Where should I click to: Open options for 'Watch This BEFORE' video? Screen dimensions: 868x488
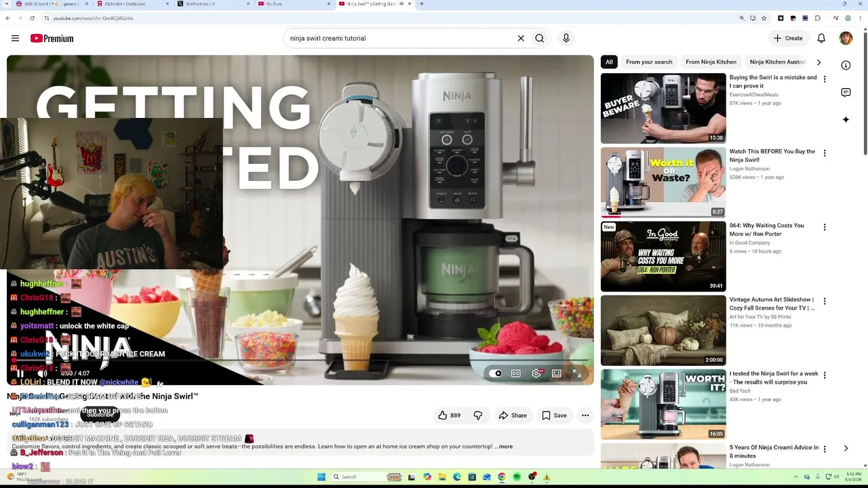[825, 153]
